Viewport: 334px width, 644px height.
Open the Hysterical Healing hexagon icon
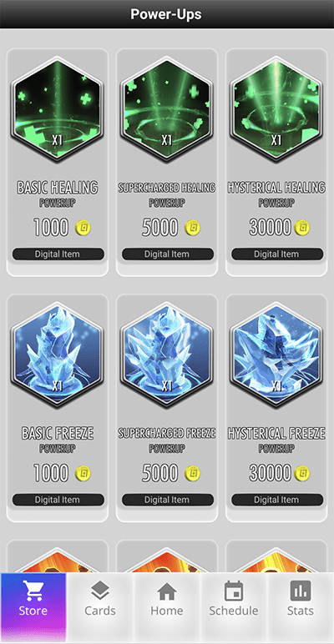[276, 109]
